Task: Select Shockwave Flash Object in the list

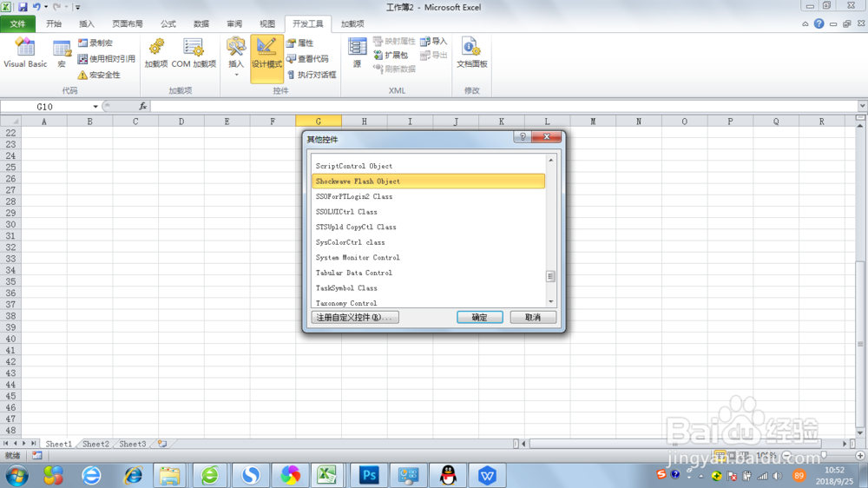Action: [x=429, y=181]
